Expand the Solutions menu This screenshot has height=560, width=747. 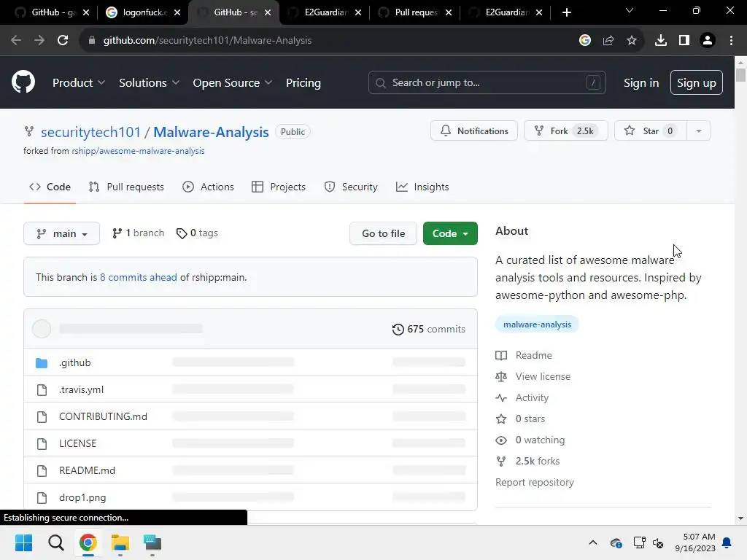click(149, 82)
